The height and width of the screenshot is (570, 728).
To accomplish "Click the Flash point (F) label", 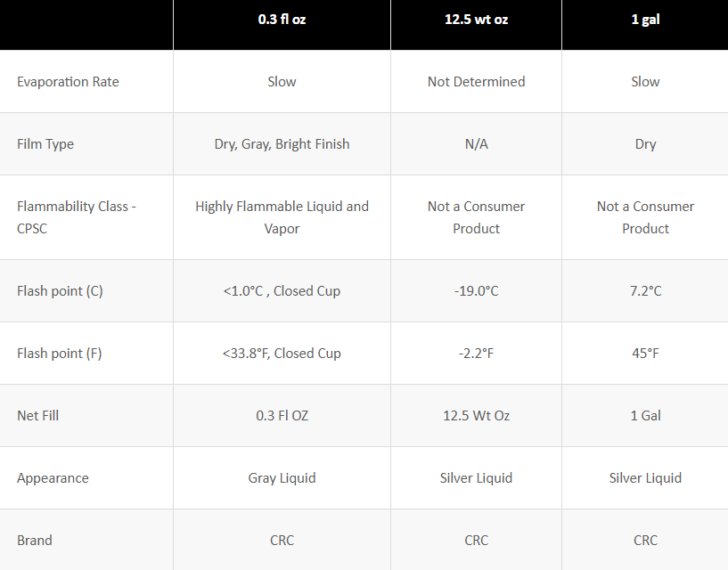I will 59,354.
